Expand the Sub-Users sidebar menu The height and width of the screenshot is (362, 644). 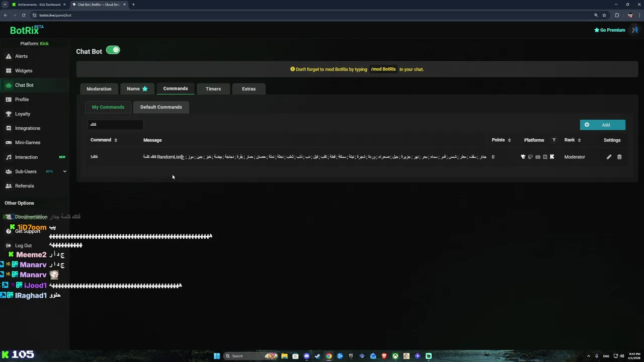(64, 171)
